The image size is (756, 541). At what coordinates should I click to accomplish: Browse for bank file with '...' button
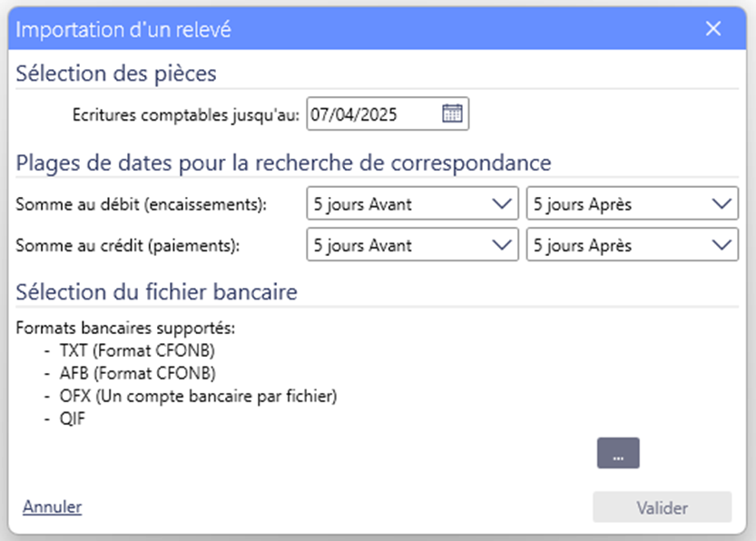618,453
